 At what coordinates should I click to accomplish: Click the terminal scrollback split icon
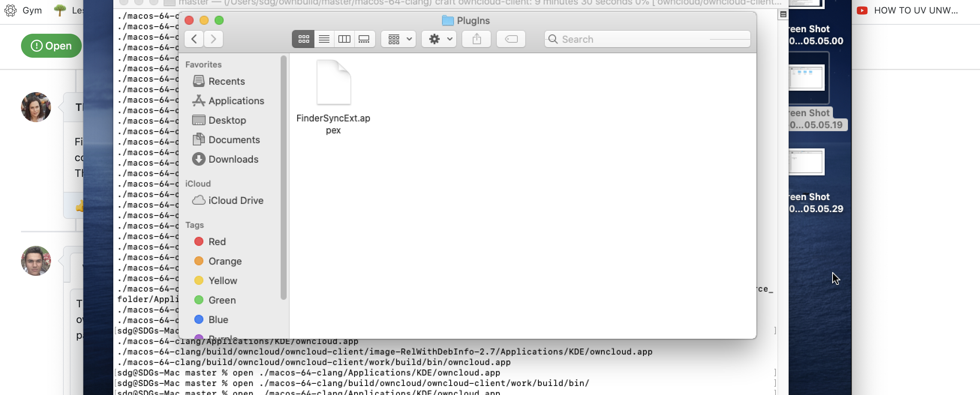pyautogui.click(x=783, y=15)
